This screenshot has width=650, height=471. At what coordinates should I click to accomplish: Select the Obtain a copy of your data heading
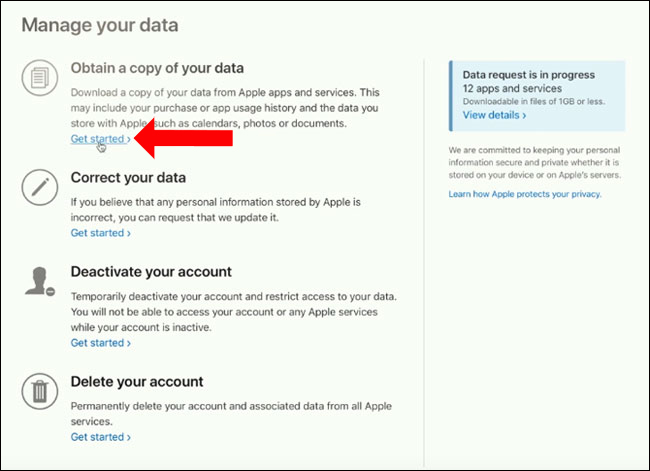156,68
